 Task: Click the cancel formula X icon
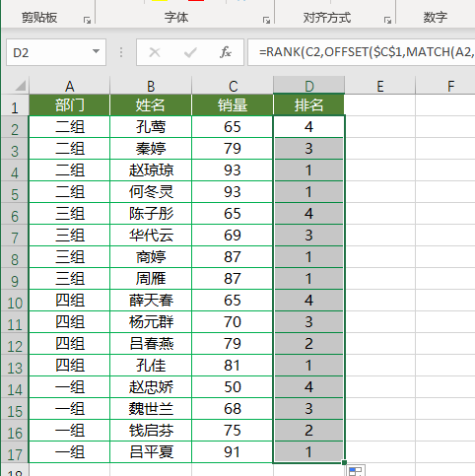click(x=155, y=52)
